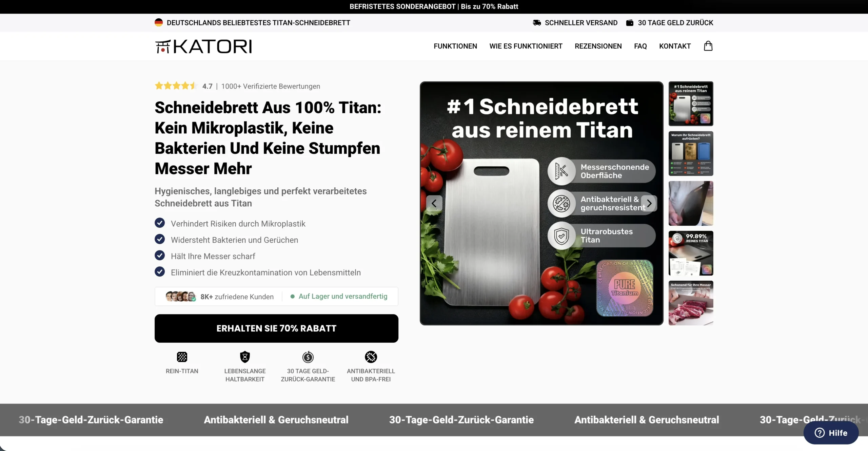Screen dimensions: 868x451
Task: Click the 'Hygienisches, langlebiges' subtitle text
Action: (260, 197)
